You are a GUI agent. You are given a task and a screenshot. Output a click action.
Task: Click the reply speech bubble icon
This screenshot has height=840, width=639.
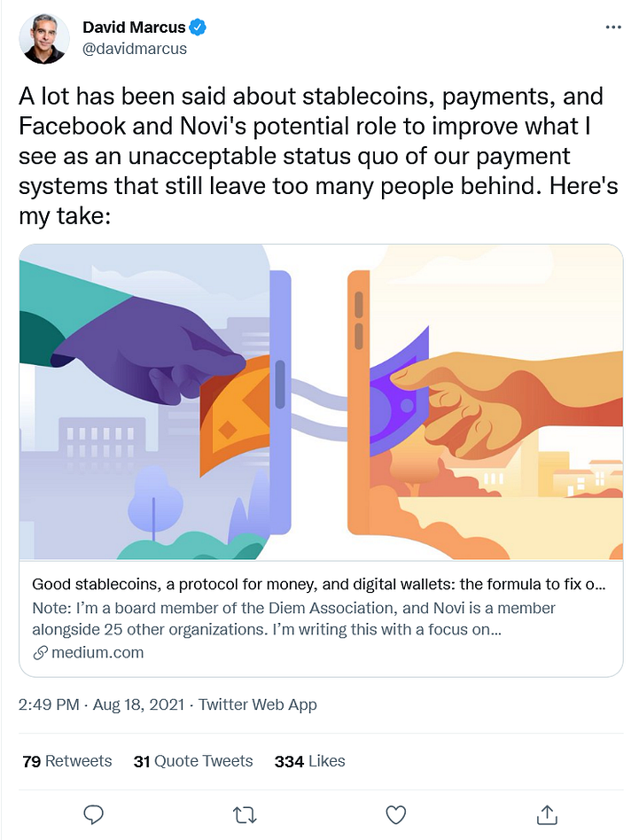(94, 814)
